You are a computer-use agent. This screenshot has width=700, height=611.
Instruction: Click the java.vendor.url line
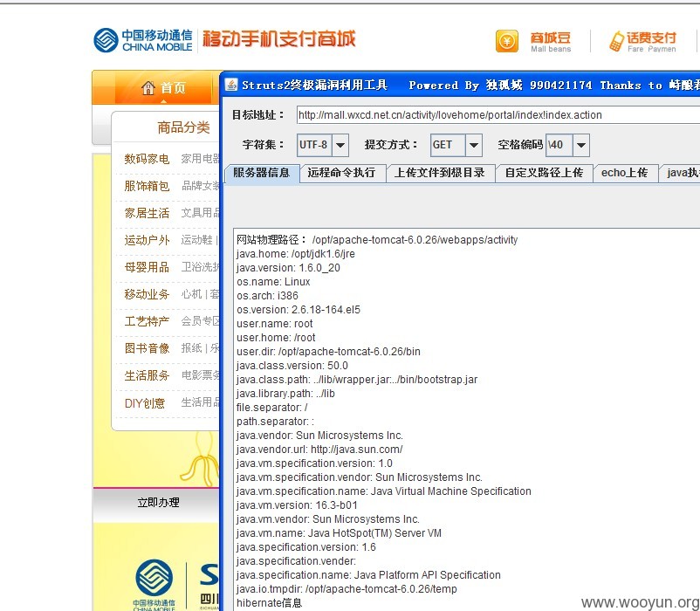[319, 450]
